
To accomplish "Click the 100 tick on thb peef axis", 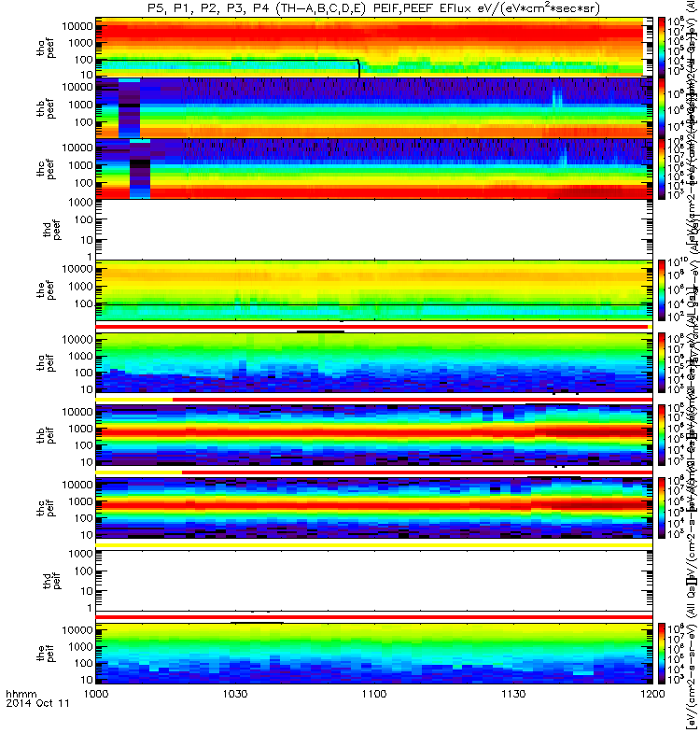I will pos(84,122).
